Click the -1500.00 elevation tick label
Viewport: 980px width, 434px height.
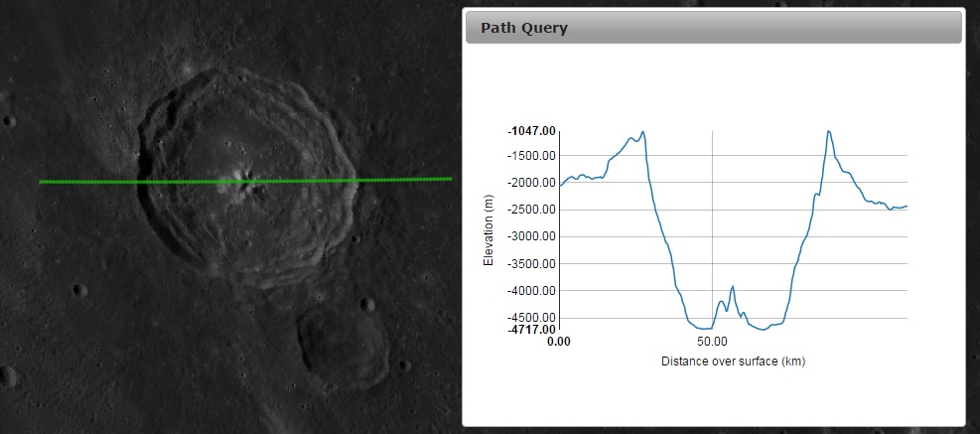coord(531,156)
